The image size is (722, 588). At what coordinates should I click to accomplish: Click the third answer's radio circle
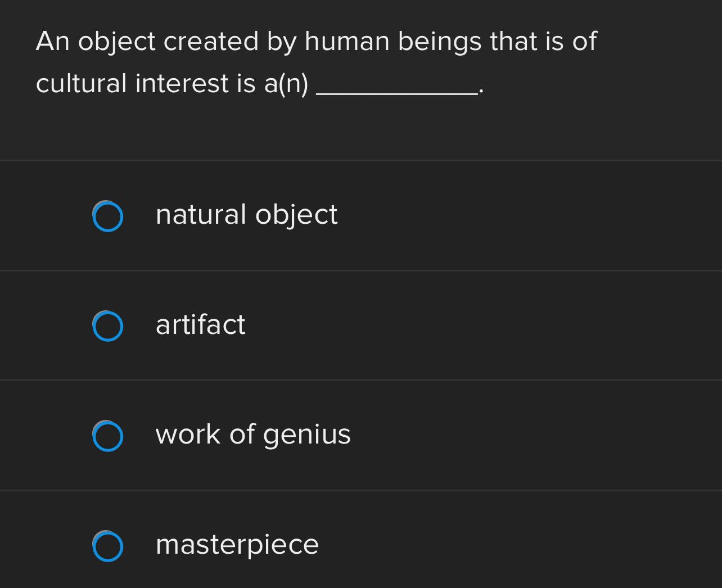pyautogui.click(x=107, y=435)
